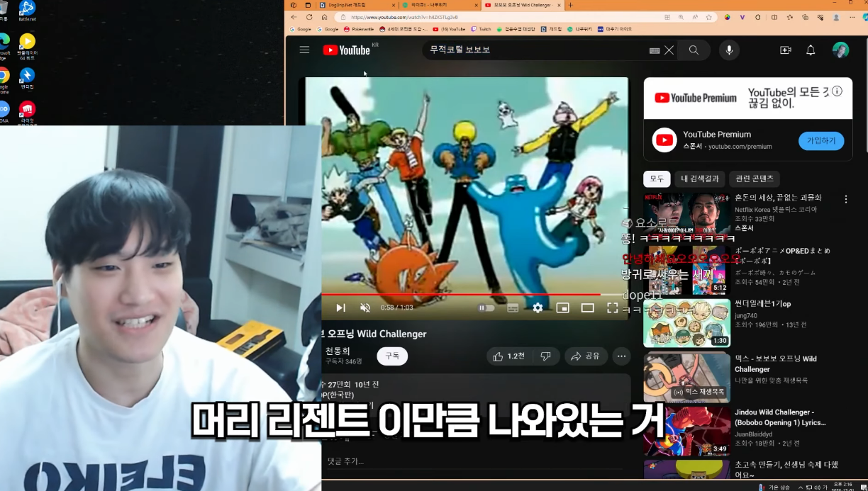Open Battle.net desktop shortcut
Image resolution: width=868 pixels, height=491 pixels.
pos(27,11)
